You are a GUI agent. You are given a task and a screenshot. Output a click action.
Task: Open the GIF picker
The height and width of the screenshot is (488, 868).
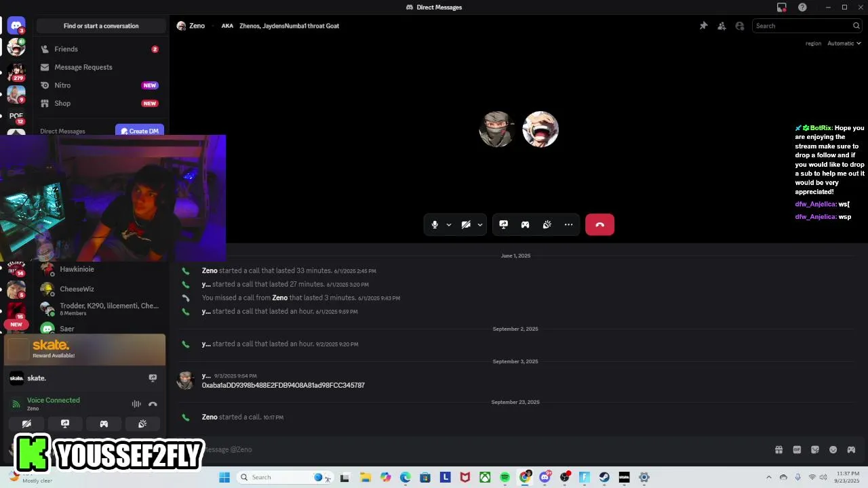click(x=797, y=449)
